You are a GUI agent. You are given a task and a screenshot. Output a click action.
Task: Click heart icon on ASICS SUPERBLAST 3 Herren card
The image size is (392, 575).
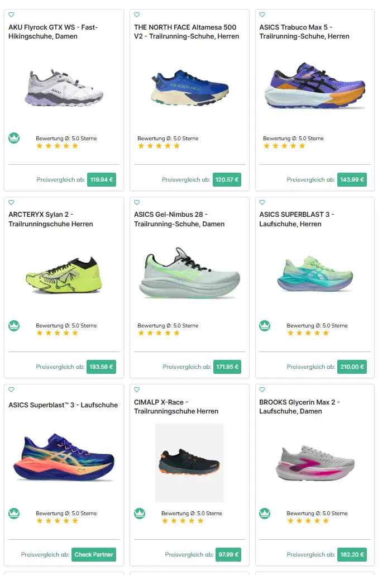click(x=262, y=202)
